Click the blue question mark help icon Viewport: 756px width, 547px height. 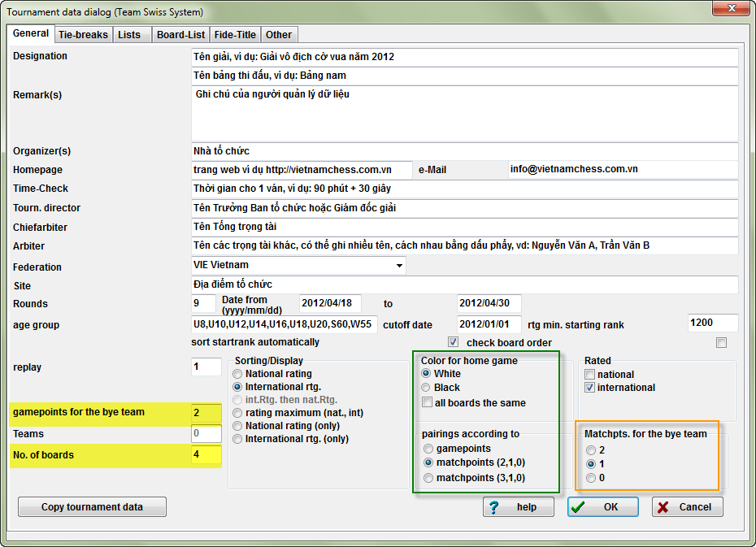click(x=493, y=507)
